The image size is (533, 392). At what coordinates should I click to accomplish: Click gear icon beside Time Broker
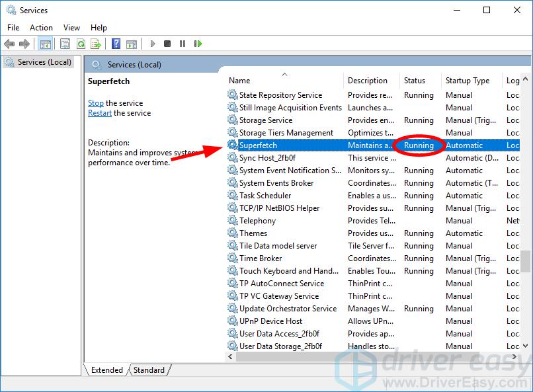[233, 258]
